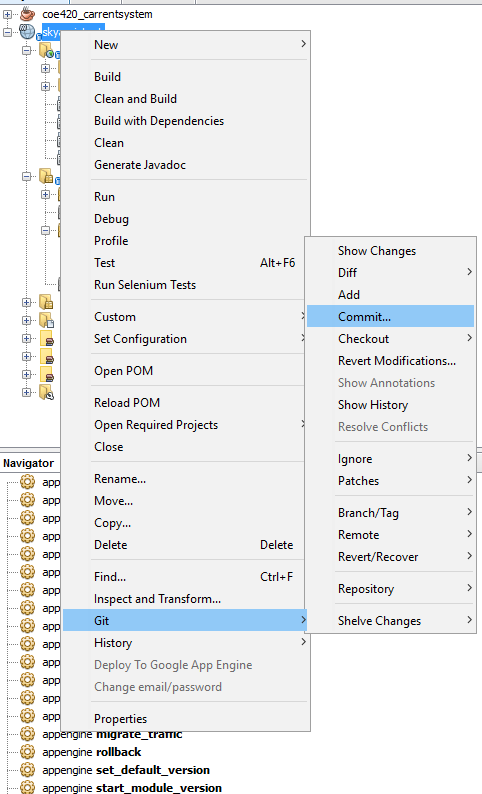Click Properties at the bottom of the context menu
482x794 pixels.
pyautogui.click(x=120, y=719)
